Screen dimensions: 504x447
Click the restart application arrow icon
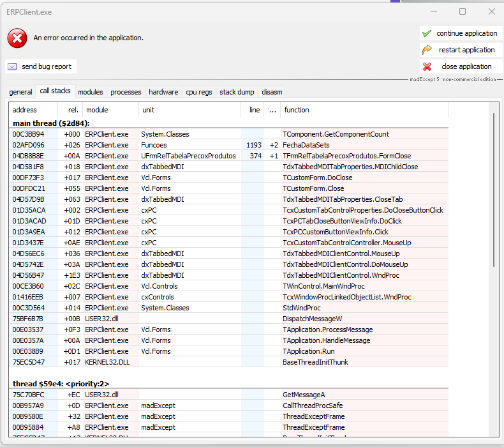coord(427,50)
